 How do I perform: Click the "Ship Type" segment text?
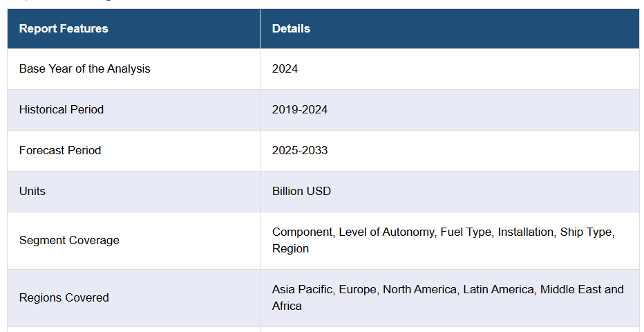[586, 232]
